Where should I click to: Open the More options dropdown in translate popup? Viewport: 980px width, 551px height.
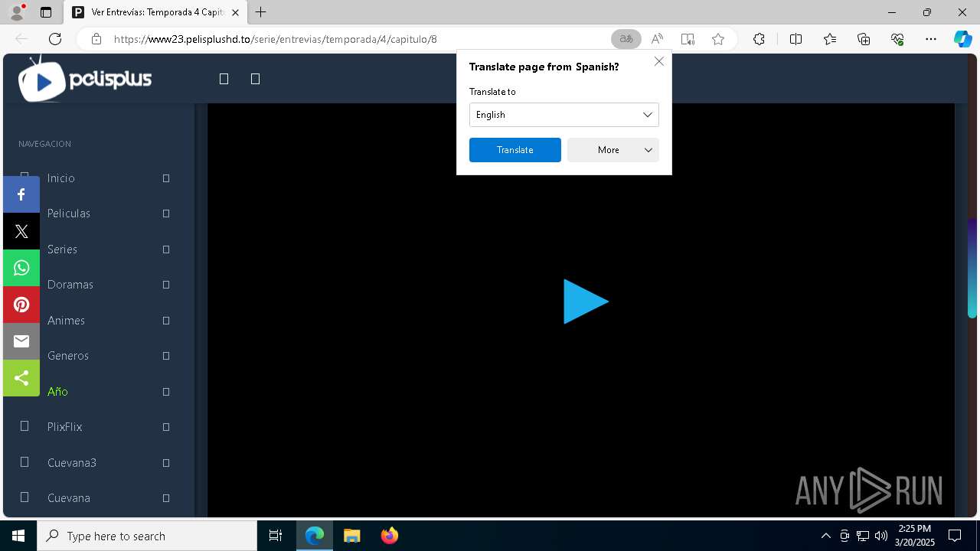tap(613, 150)
